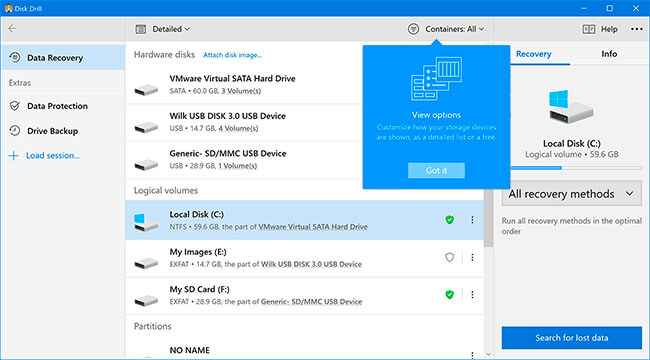Click the Drive Backup clock icon
650x360 pixels.
point(15,131)
